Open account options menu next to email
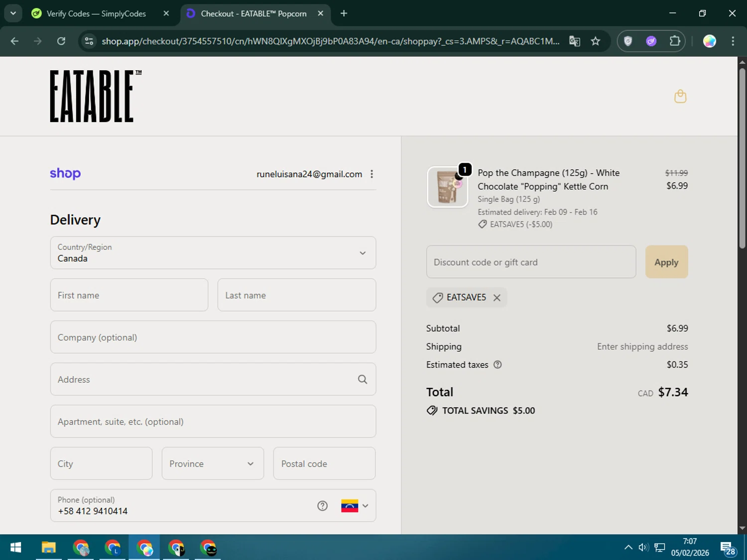This screenshot has width=747, height=560. (372, 174)
